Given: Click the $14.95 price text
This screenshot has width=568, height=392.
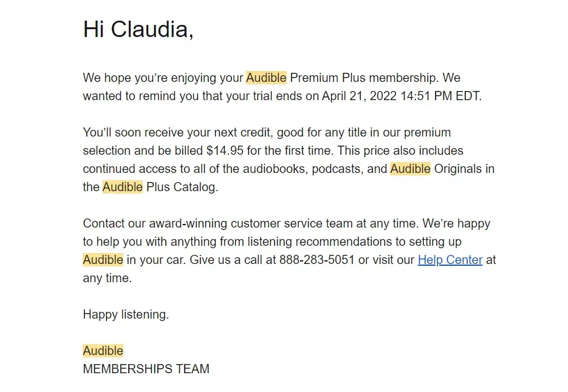Looking at the screenshot, I should [227, 151].
